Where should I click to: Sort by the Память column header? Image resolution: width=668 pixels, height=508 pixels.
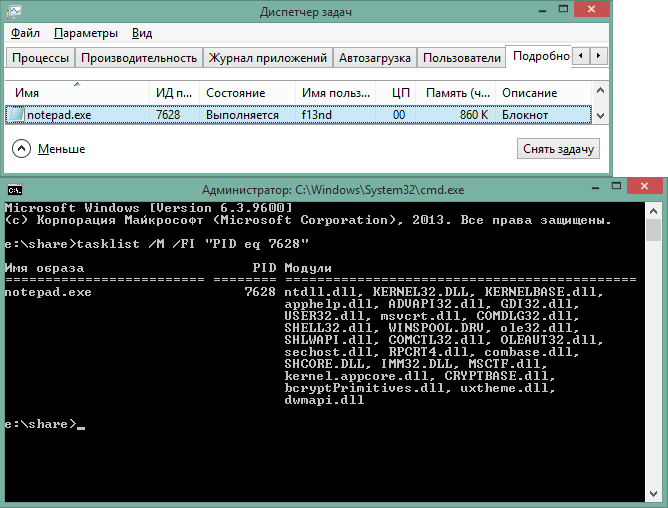point(457,92)
